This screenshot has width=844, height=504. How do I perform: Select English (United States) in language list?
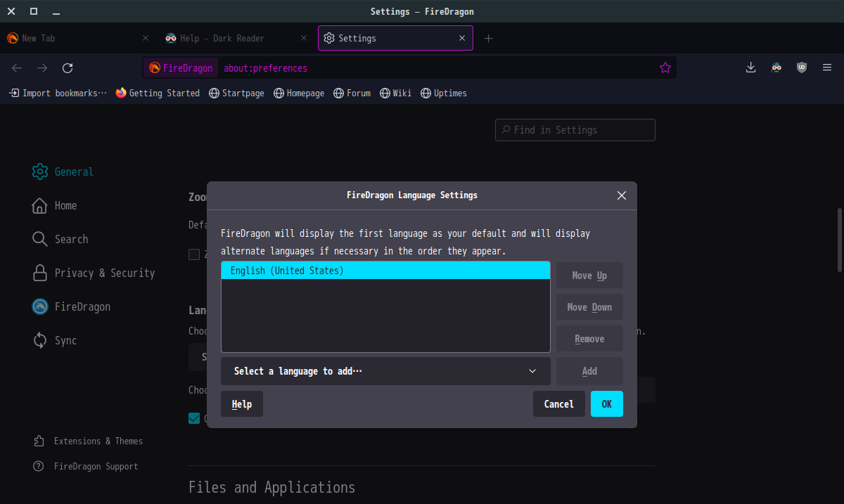385,271
